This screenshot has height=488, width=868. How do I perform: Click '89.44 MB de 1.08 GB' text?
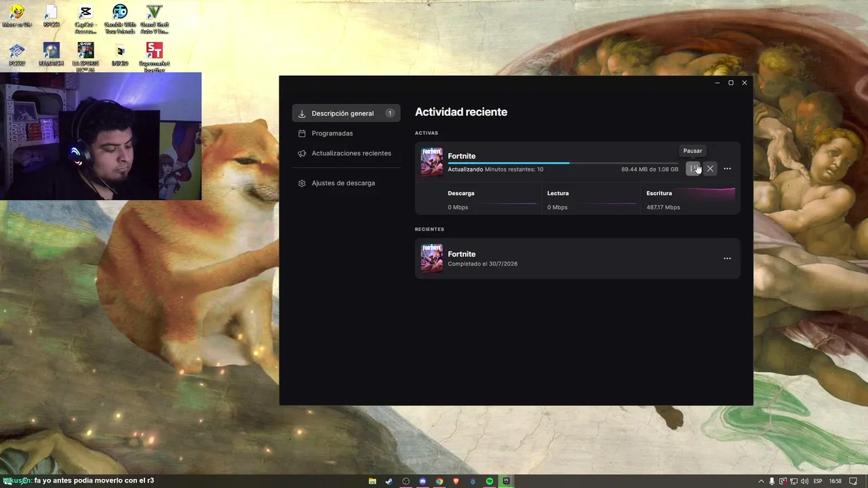click(650, 169)
